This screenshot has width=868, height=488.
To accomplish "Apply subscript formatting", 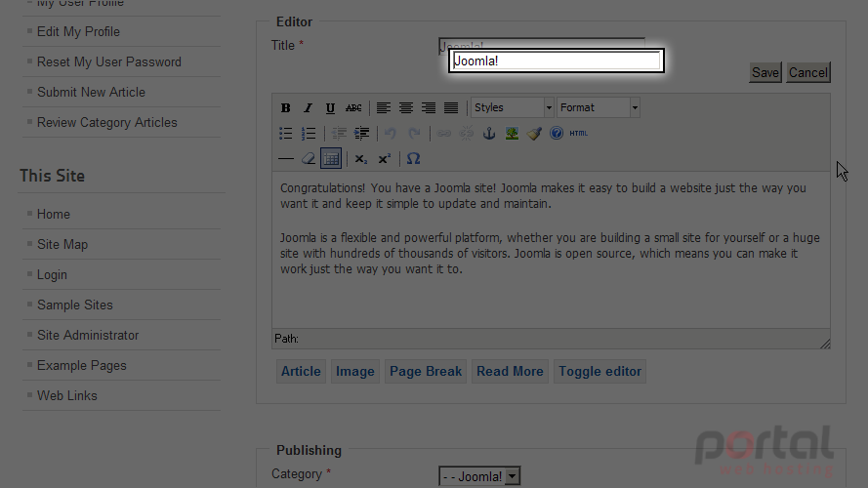I will (x=361, y=159).
